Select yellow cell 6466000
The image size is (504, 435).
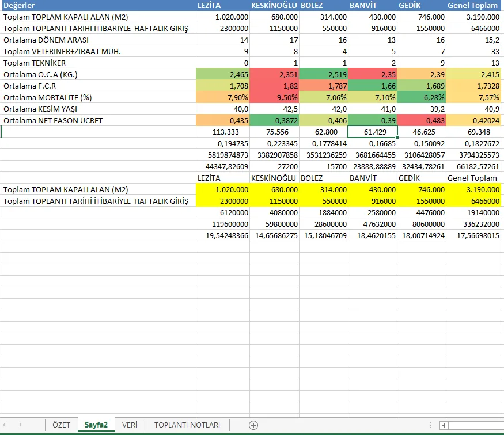point(473,201)
